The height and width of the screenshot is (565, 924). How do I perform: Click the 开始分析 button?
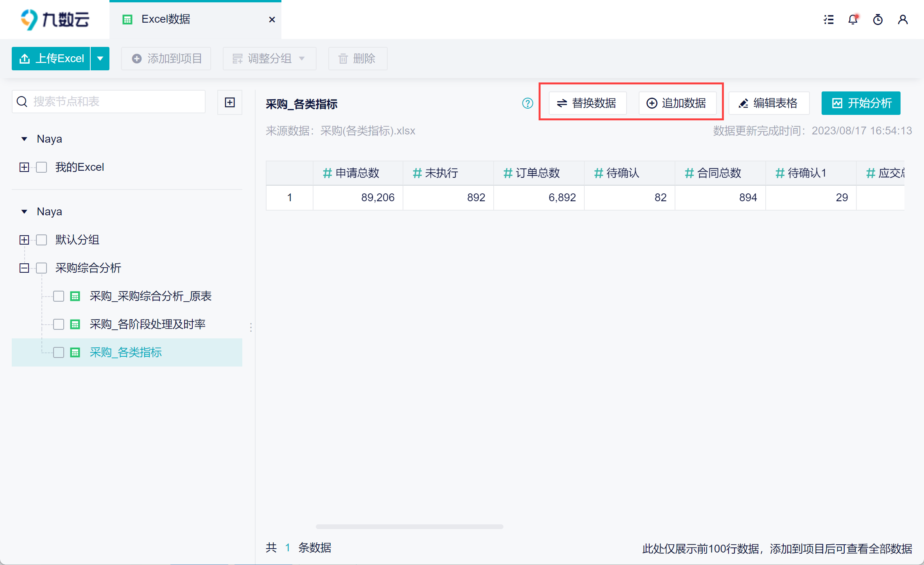pyautogui.click(x=861, y=103)
